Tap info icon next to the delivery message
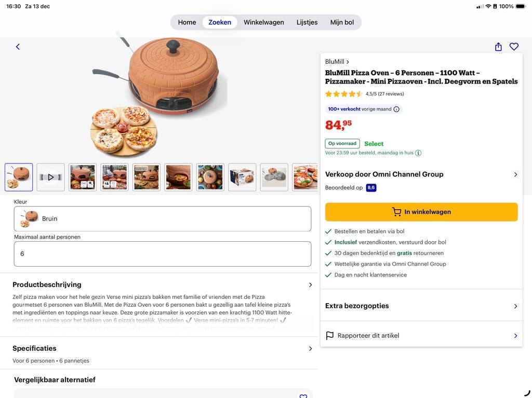The height and width of the screenshot is (398, 532). tap(419, 153)
